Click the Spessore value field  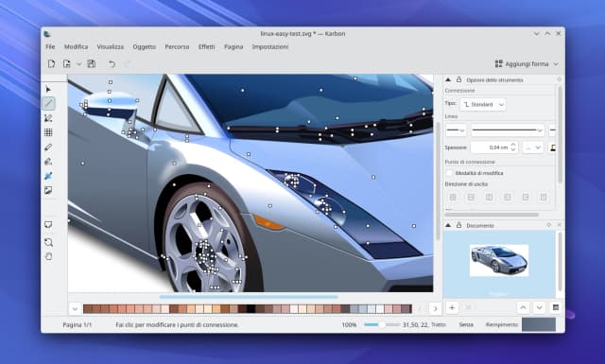tap(490, 147)
